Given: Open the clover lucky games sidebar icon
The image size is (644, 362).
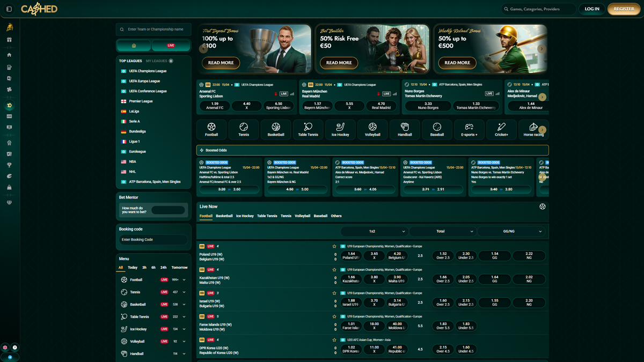Looking at the screenshot, I should click(x=9, y=90).
